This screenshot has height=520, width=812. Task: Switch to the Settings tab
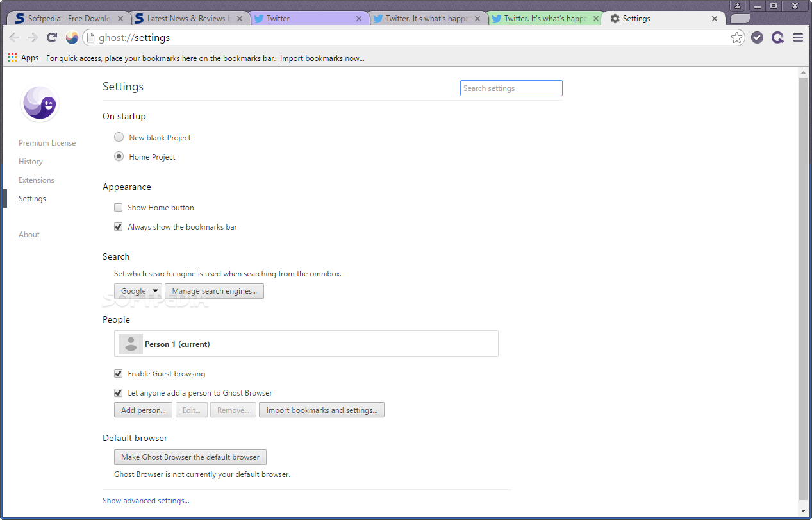[665, 19]
